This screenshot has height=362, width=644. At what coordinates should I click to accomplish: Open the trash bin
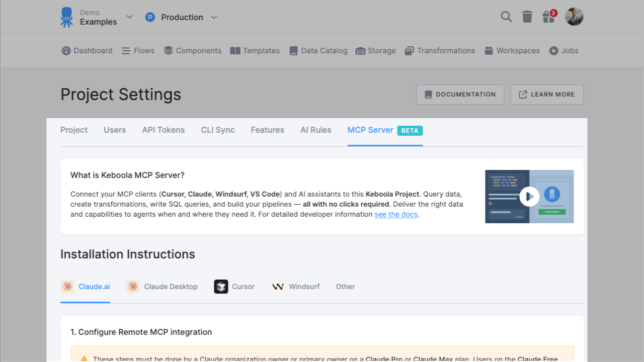[x=527, y=17]
